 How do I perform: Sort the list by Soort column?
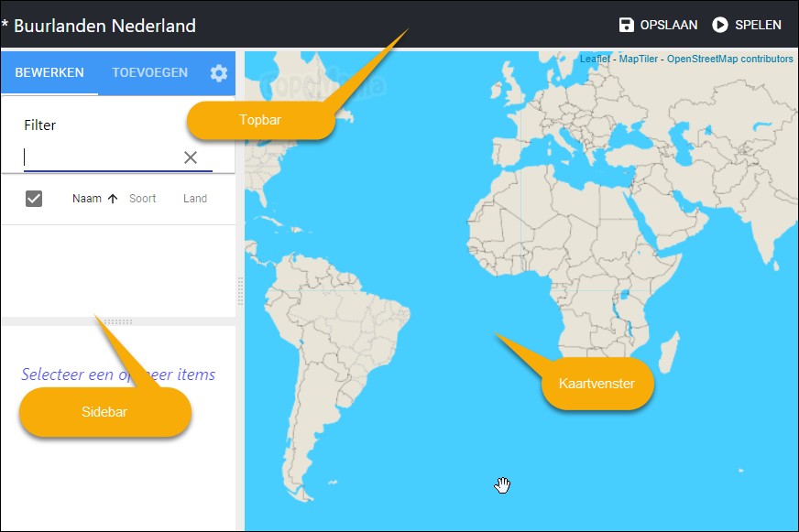[x=142, y=199]
